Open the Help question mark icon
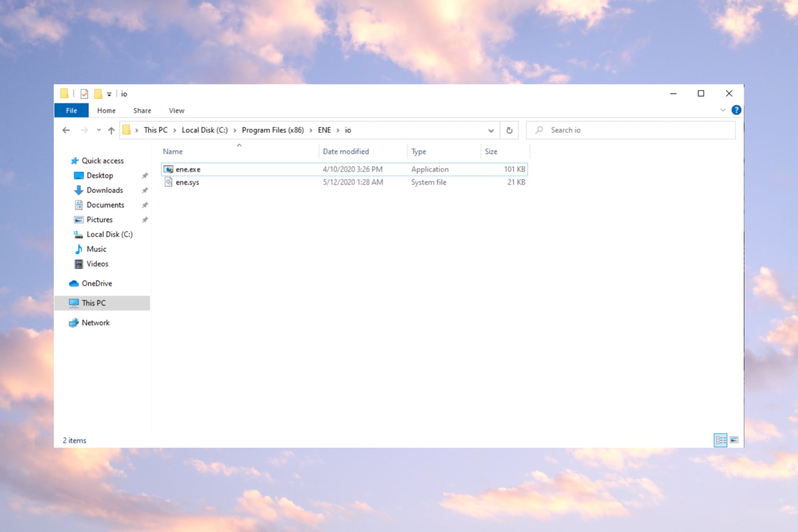This screenshot has height=532, width=798. tap(736, 110)
